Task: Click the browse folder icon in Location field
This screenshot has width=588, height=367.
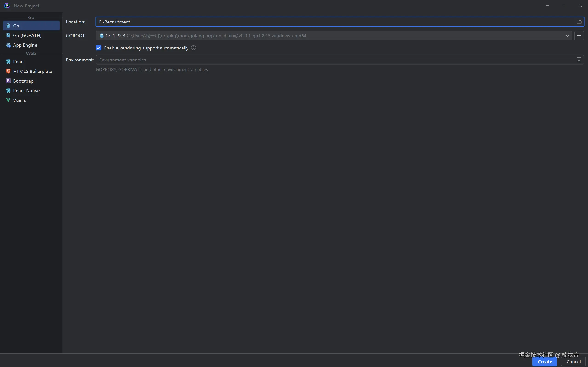Action: click(579, 22)
